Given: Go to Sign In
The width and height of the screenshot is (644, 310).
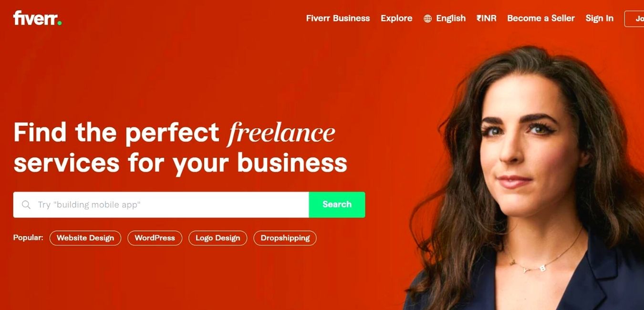Looking at the screenshot, I should point(599,18).
